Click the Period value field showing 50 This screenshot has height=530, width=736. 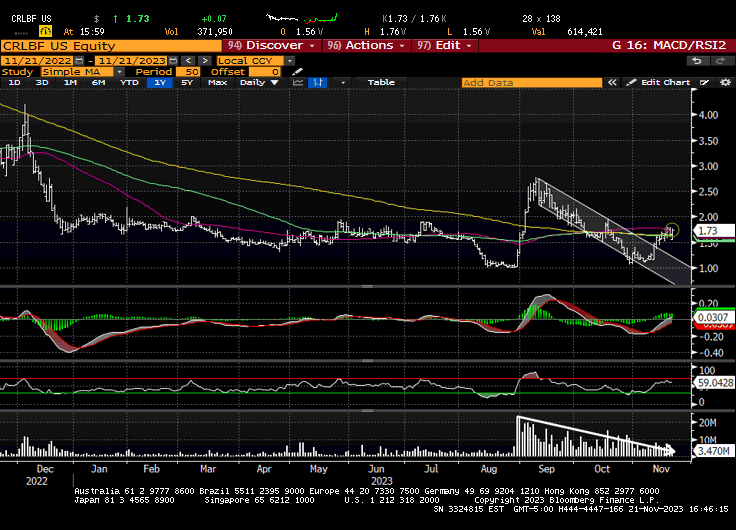(x=188, y=72)
